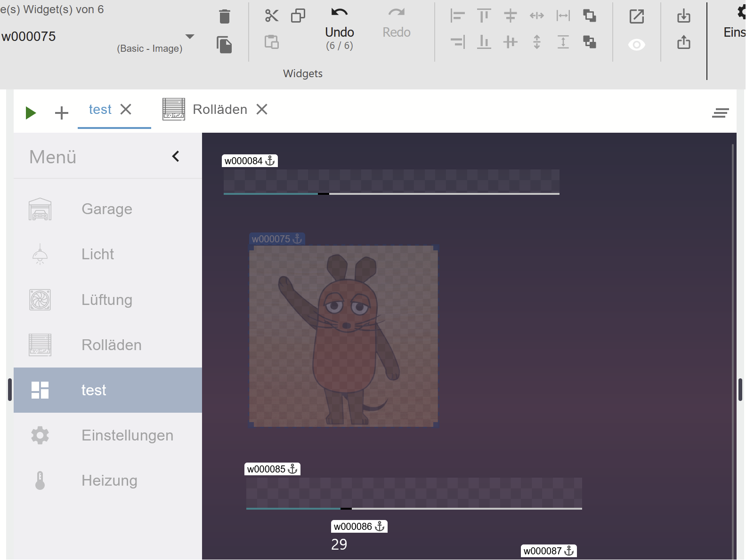Toggle widget visibility eye icon
The width and height of the screenshot is (746, 560).
[x=637, y=45]
